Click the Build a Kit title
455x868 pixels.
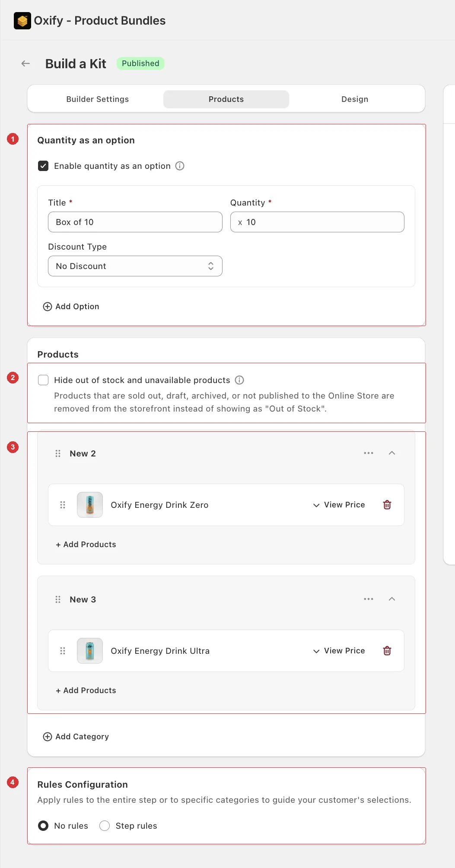76,63
